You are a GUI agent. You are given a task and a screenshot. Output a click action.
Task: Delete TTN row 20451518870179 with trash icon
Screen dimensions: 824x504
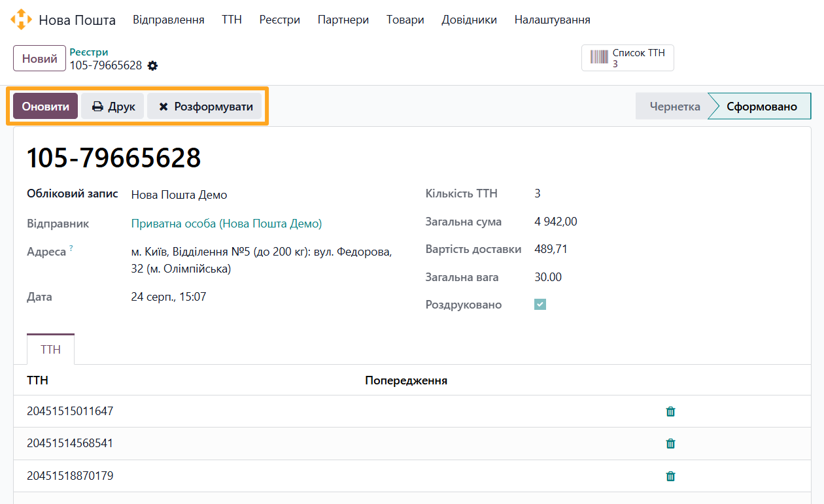pyautogui.click(x=670, y=476)
